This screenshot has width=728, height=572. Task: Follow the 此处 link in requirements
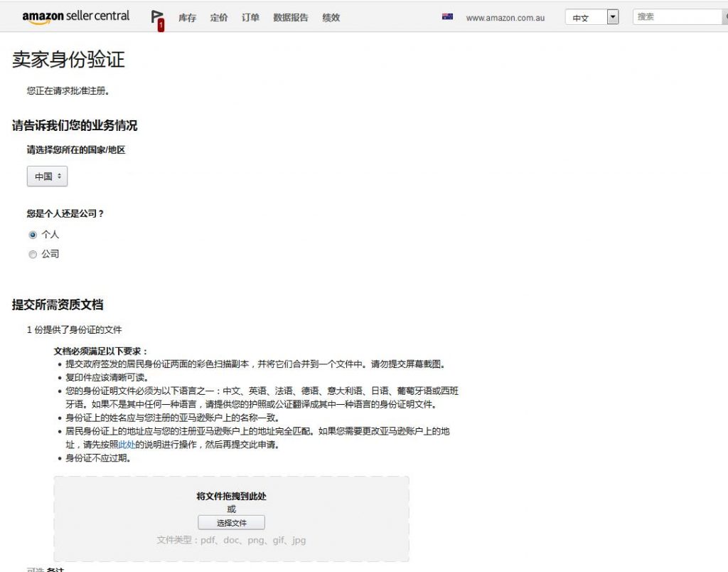coord(127,445)
